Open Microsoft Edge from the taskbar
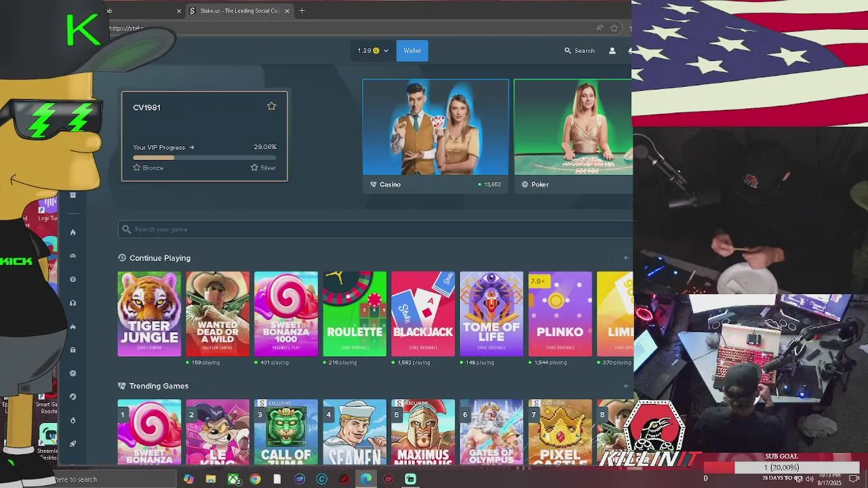868x488 pixels. coord(366,479)
